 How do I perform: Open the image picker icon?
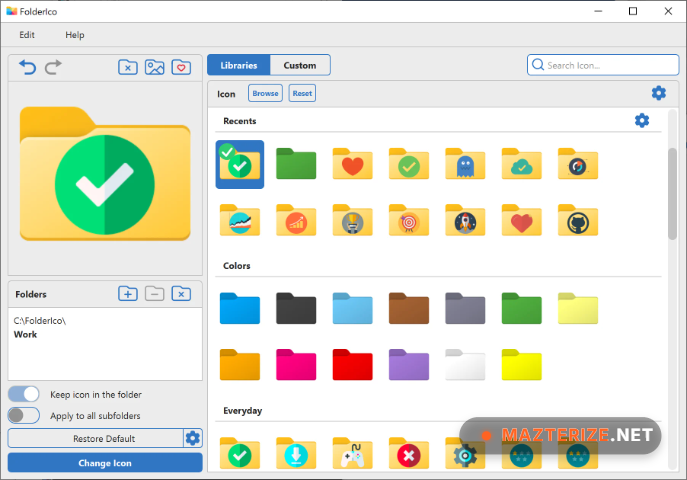(155, 67)
